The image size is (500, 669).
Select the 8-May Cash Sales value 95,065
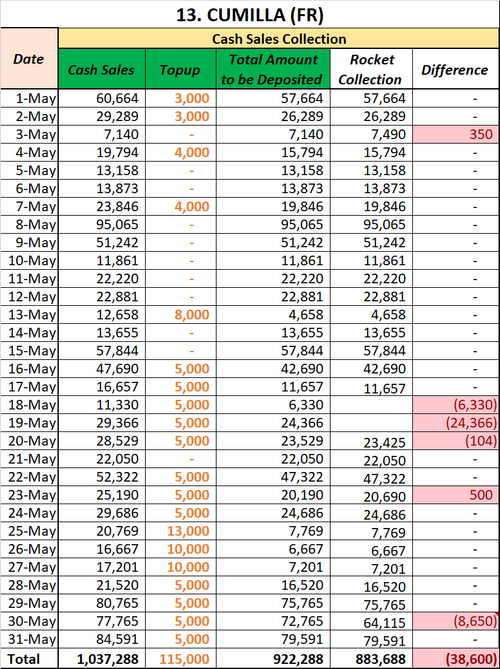point(117,224)
